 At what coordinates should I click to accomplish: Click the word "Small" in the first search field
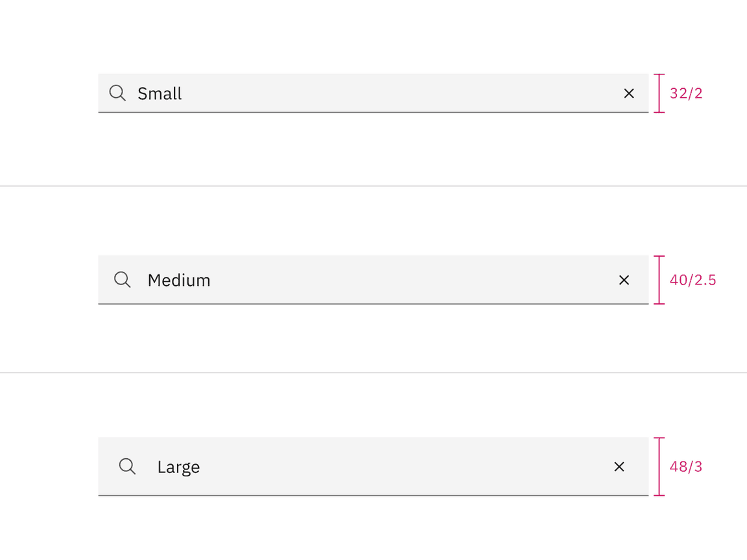160,94
